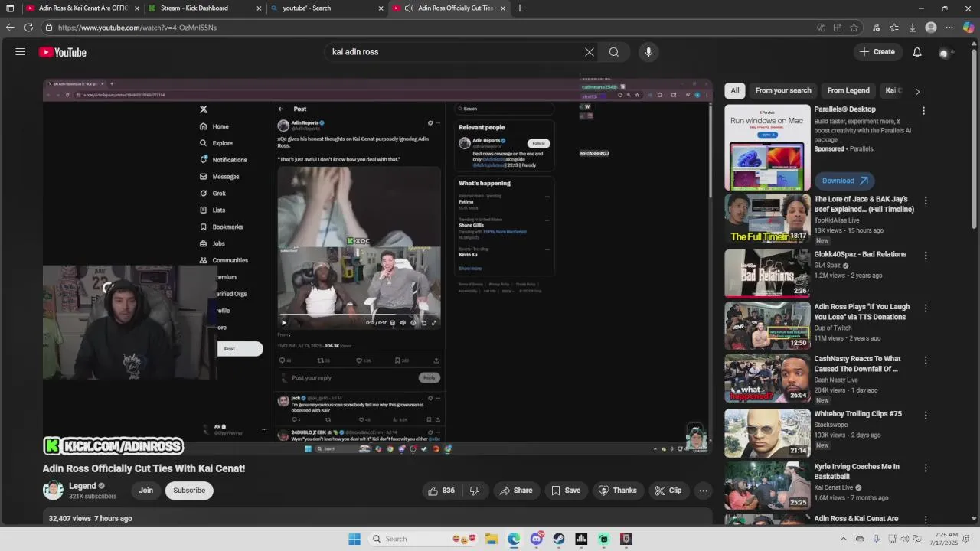Open Legend channel name link
This screenshot has height=551, width=980.
pos(83,486)
